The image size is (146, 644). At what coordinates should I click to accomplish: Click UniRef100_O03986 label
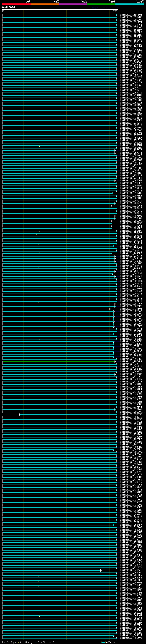(131, 143)
